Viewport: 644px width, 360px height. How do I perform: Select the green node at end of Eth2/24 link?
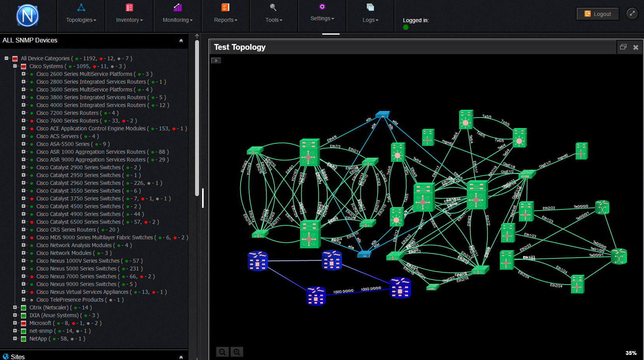tap(577, 284)
